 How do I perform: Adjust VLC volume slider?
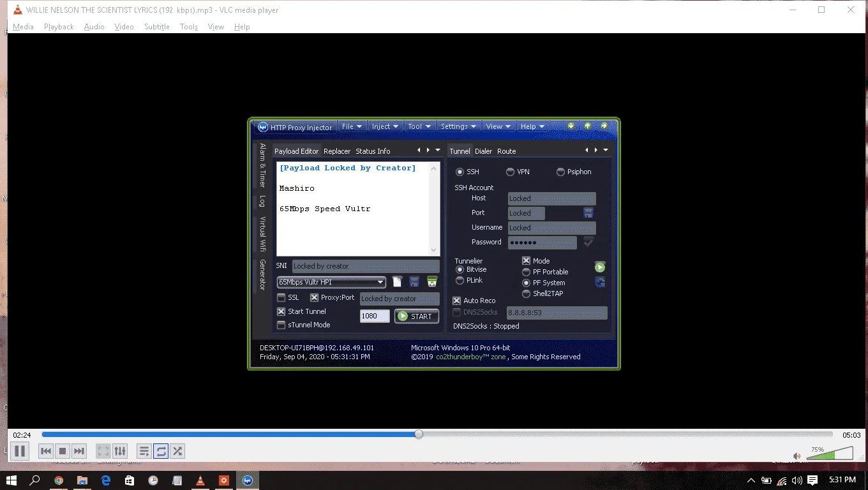(x=830, y=454)
